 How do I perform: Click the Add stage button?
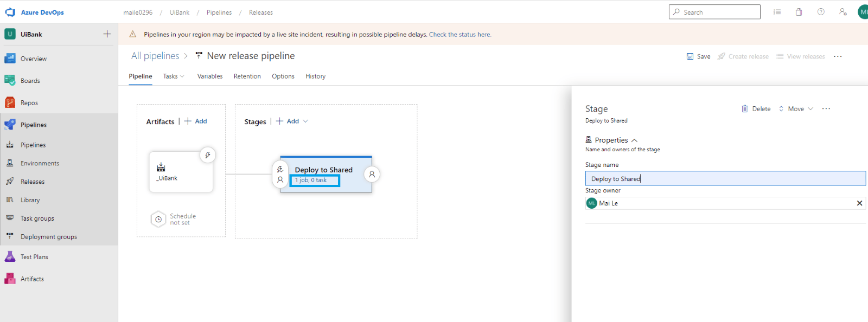tap(288, 121)
